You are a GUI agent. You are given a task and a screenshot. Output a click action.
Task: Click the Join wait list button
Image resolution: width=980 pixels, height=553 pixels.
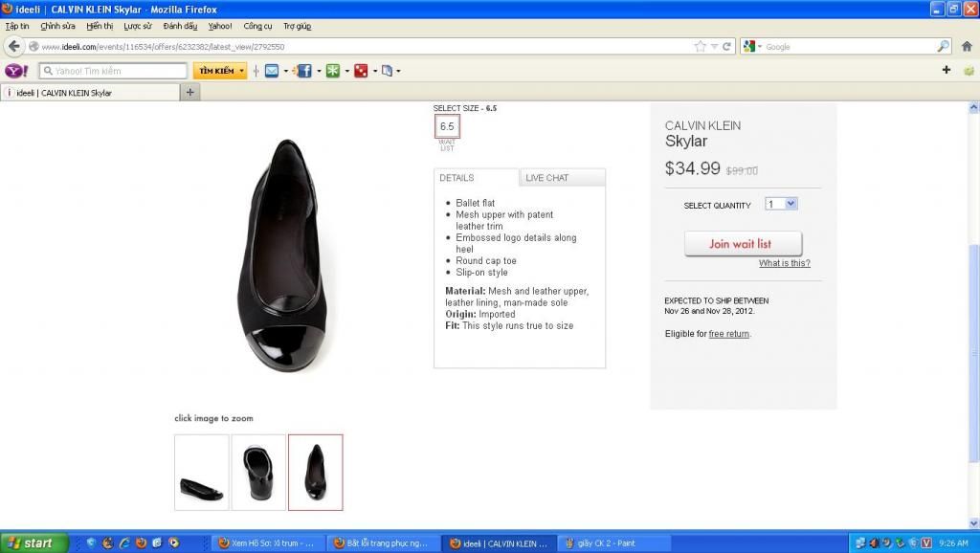743,244
